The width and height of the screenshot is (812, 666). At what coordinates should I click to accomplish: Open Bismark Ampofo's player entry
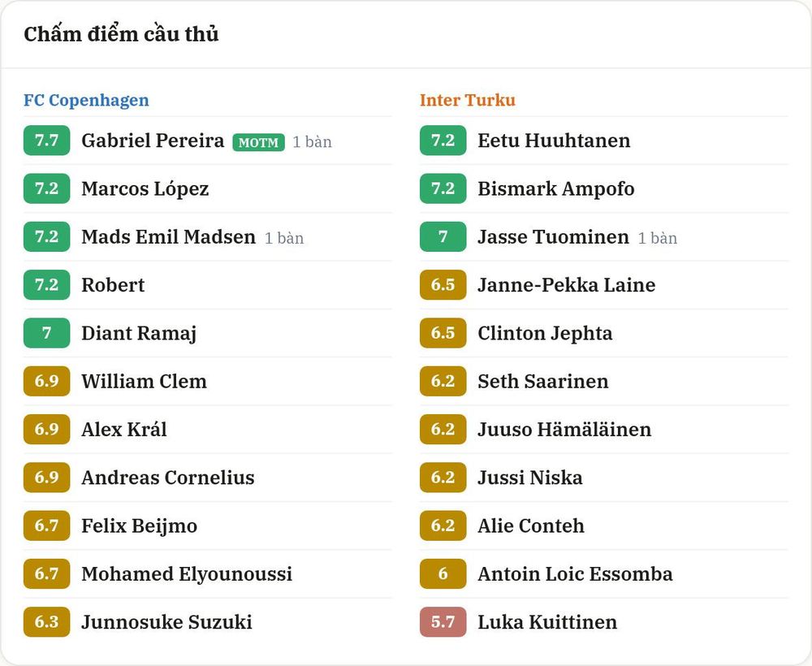point(555,188)
